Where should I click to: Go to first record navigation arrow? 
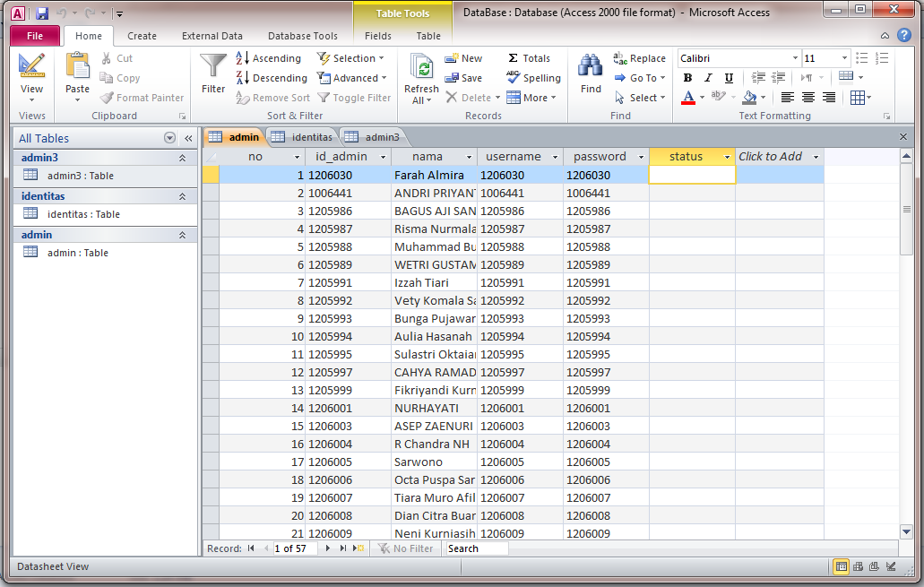(251, 548)
